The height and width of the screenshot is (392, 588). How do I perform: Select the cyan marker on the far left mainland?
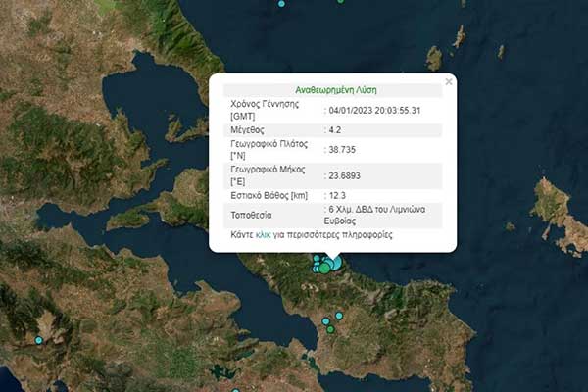pyautogui.click(x=39, y=340)
